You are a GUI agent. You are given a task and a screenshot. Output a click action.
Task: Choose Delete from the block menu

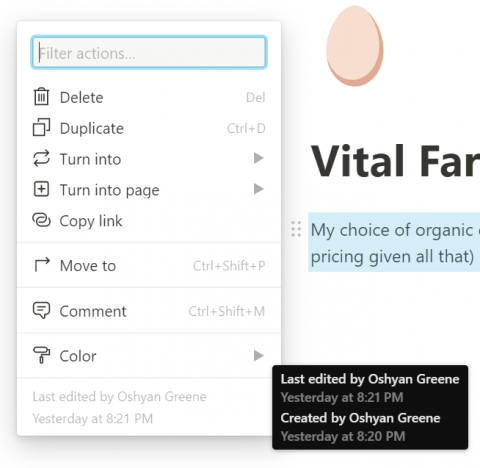click(149, 97)
